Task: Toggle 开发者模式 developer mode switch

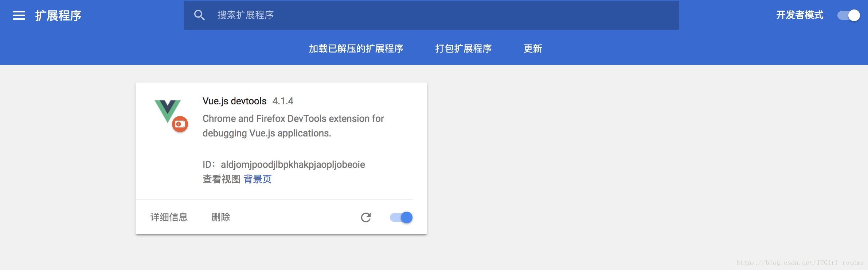Action: (848, 15)
